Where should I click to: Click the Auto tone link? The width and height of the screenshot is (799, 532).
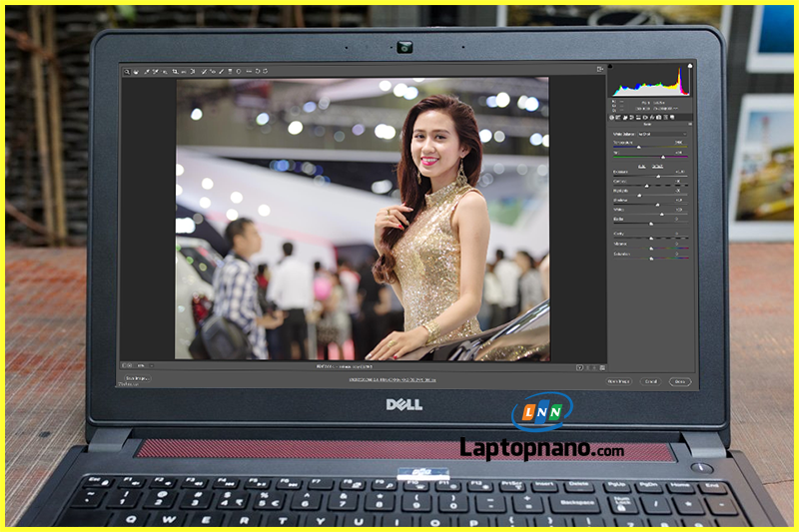coord(641,167)
